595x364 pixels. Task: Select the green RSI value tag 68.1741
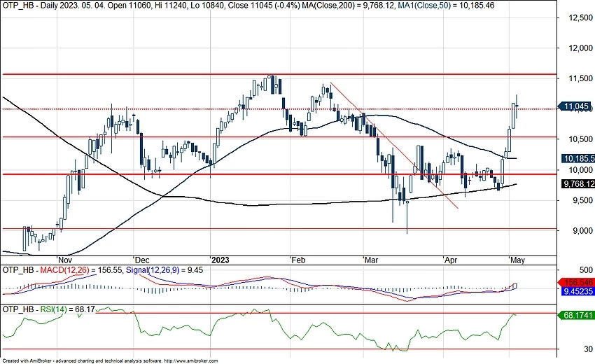577,315
